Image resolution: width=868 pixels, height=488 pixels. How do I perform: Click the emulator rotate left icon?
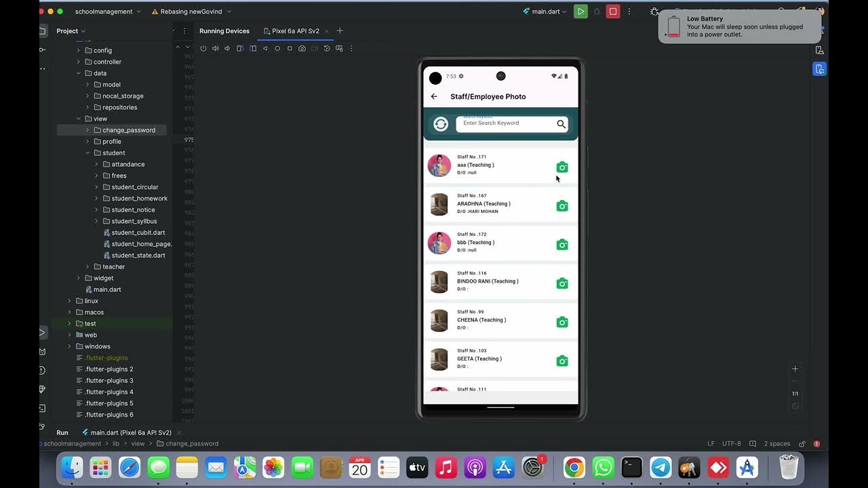[x=240, y=49]
